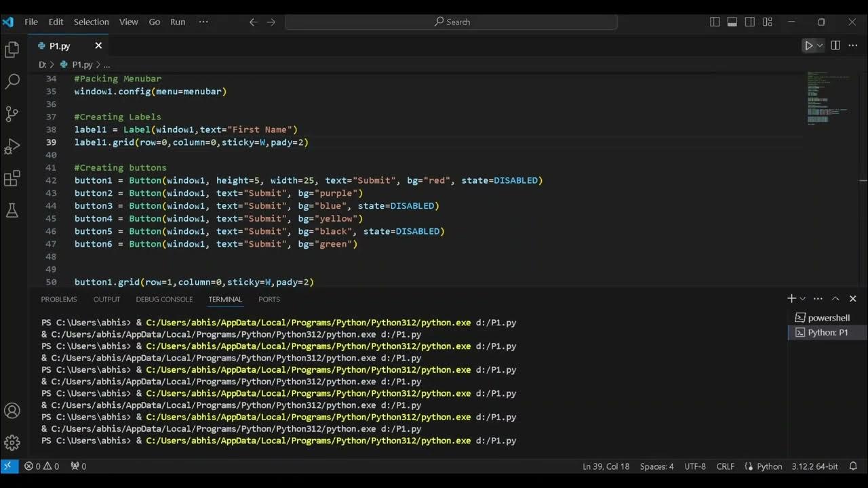
Task: Click line number 45 in the gutter
Action: (52, 218)
